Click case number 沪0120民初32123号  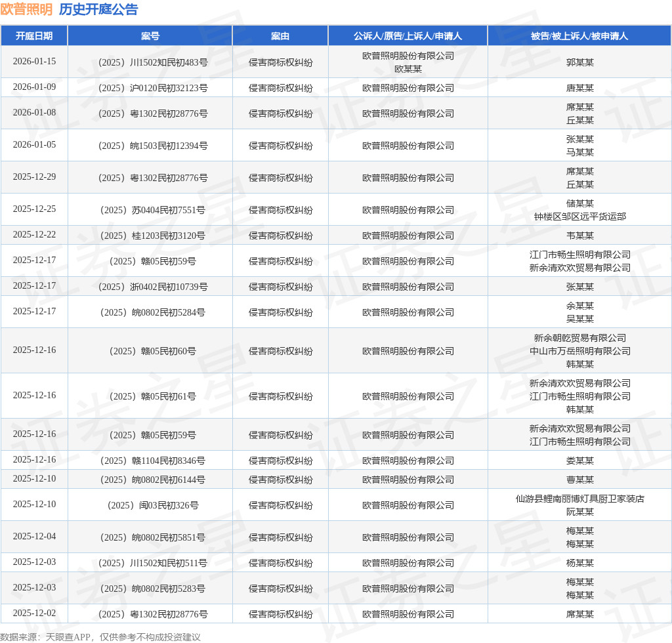point(153,88)
